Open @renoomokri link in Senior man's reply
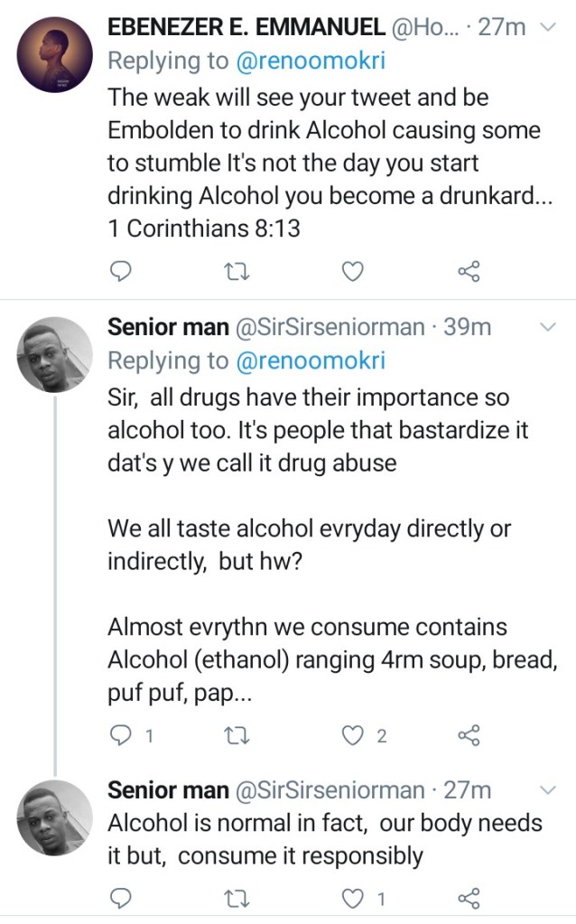 [x=310, y=360]
